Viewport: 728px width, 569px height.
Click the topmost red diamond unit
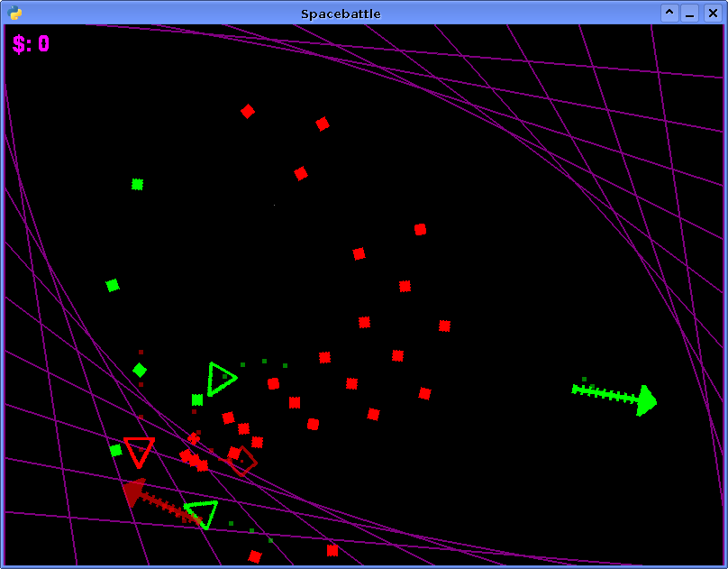click(x=248, y=112)
